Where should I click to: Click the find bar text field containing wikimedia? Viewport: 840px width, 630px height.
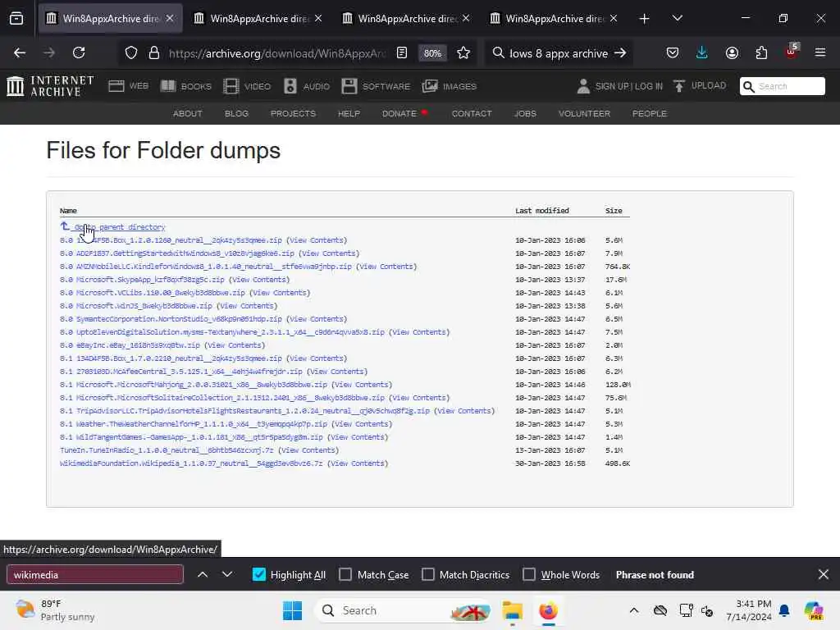point(95,575)
